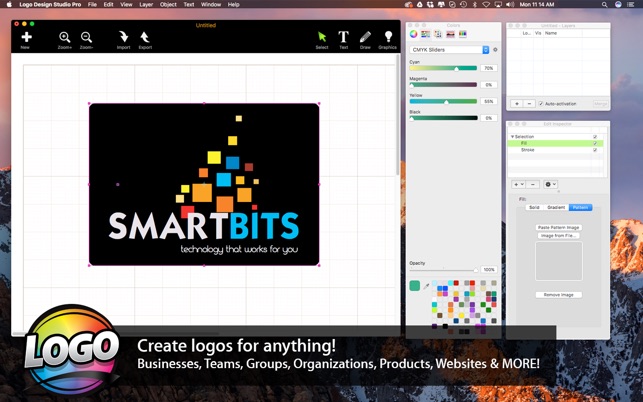Open Spotlight search in the menu bar
Viewport: 643px width, 402px height.
click(x=604, y=5)
